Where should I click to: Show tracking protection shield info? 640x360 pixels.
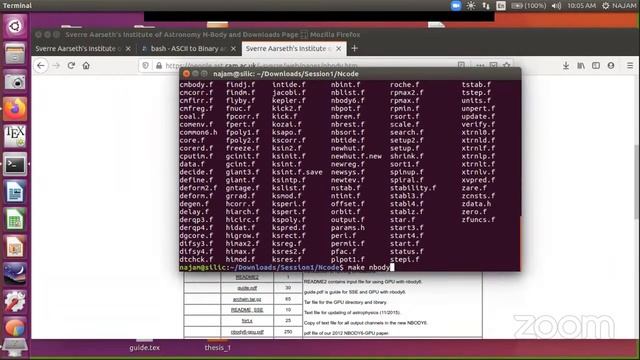[145, 65]
